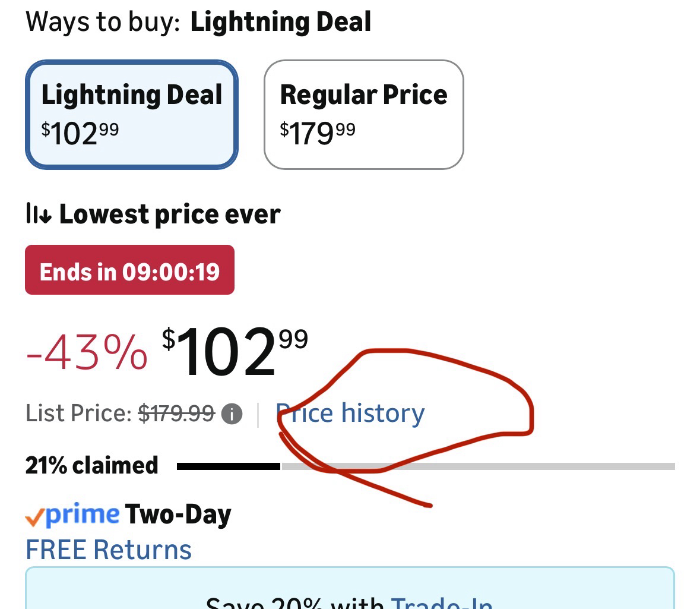Click the 21% claimed text
The height and width of the screenshot is (609, 700).
[92, 465]
